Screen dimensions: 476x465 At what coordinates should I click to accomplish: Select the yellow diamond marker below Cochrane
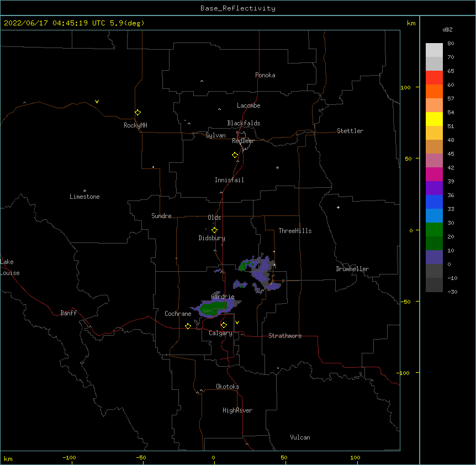pos(188,326)
